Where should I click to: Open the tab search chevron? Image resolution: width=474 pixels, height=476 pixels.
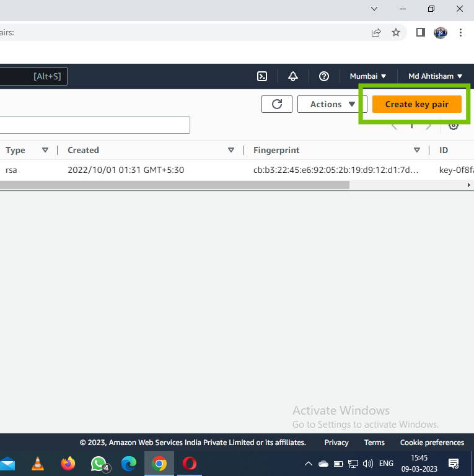374,9
